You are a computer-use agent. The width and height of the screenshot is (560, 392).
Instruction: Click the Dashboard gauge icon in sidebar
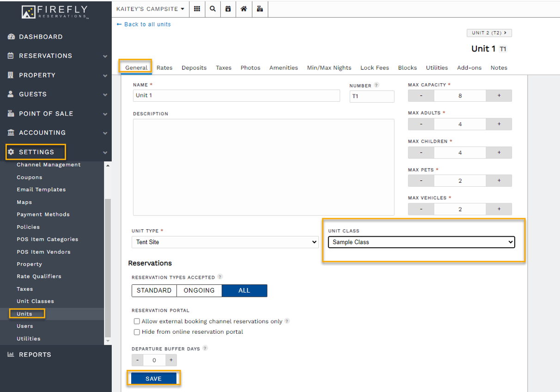point(11,37)
